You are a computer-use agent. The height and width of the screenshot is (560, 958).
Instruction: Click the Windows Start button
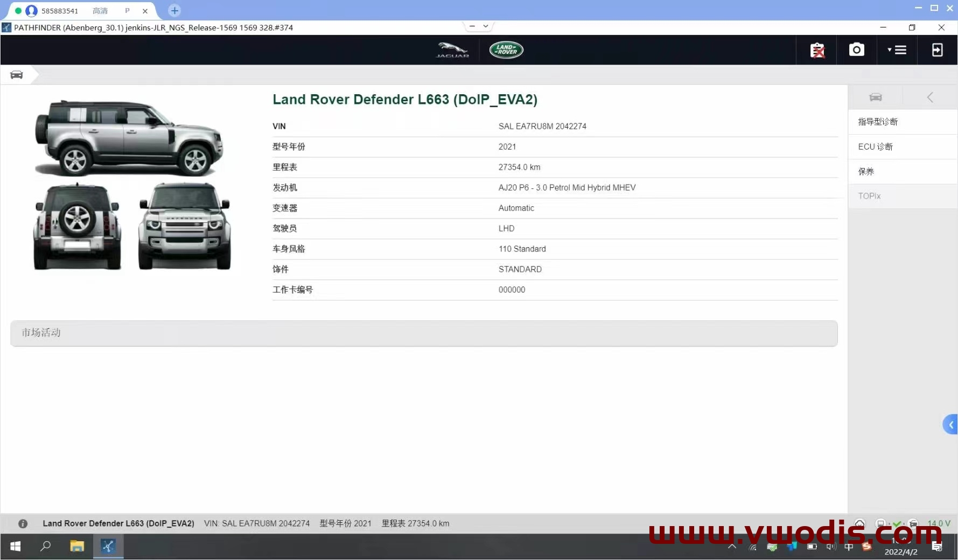pyautogui.click(x=16, y=547)
